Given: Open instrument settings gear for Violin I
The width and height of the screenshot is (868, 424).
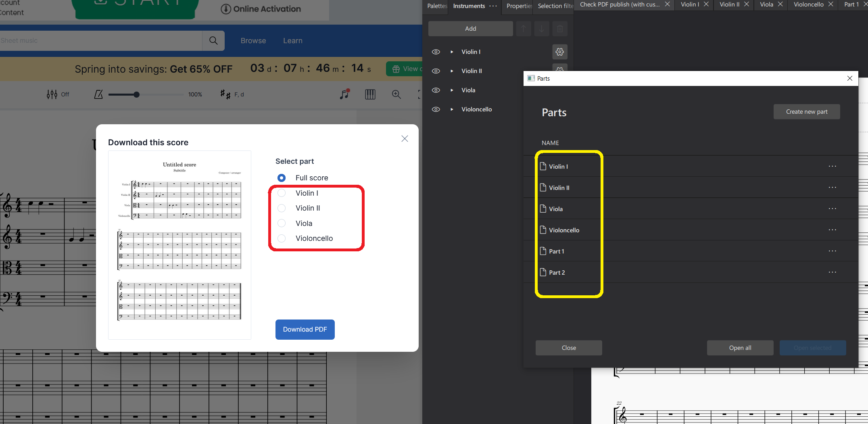Looking at the screenshot, I should coord(559,52).
